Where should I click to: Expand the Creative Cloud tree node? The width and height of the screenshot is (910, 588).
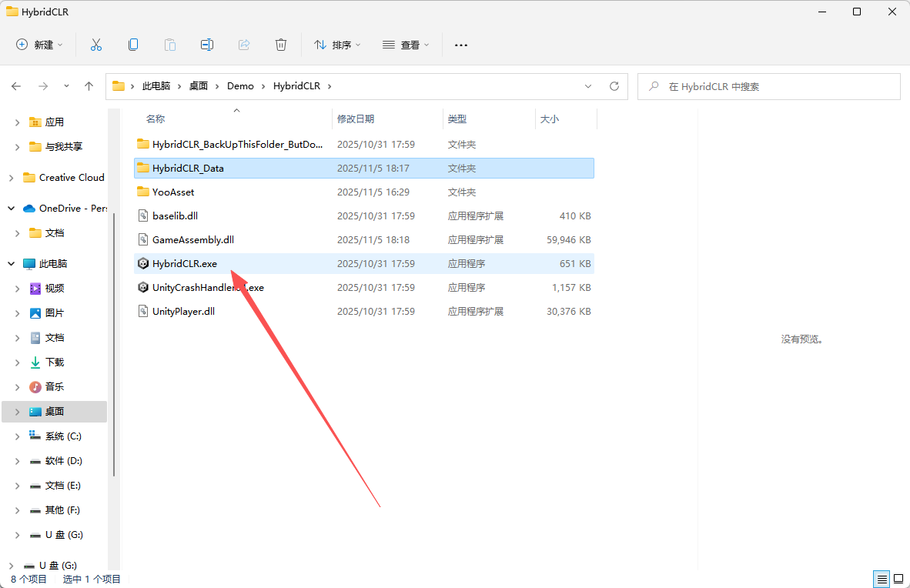(x=11, y=178)
